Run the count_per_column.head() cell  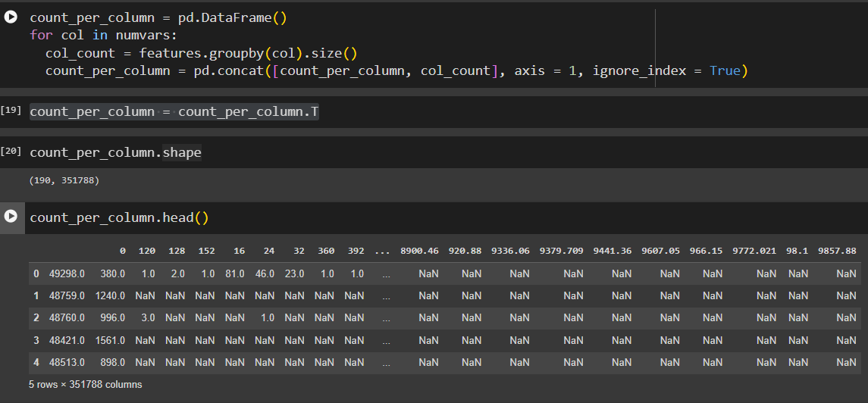pyautogui.click(x=11, y=216)
